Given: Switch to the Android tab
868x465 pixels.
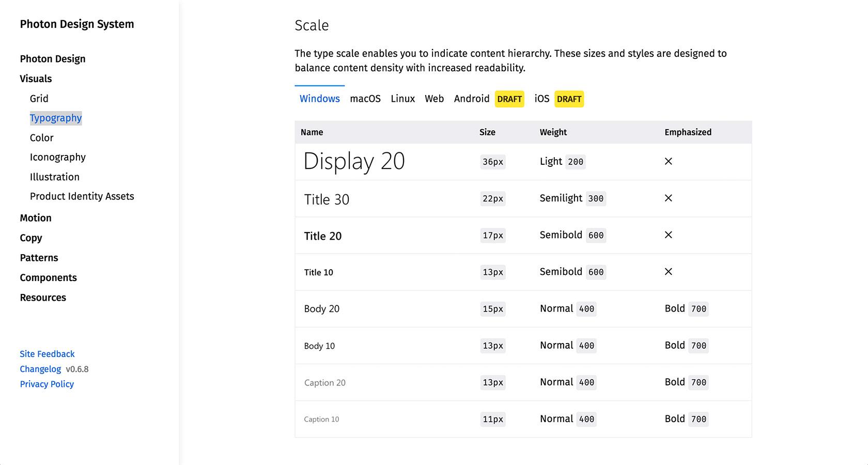Looking at the screenshot, I should 471,99.
